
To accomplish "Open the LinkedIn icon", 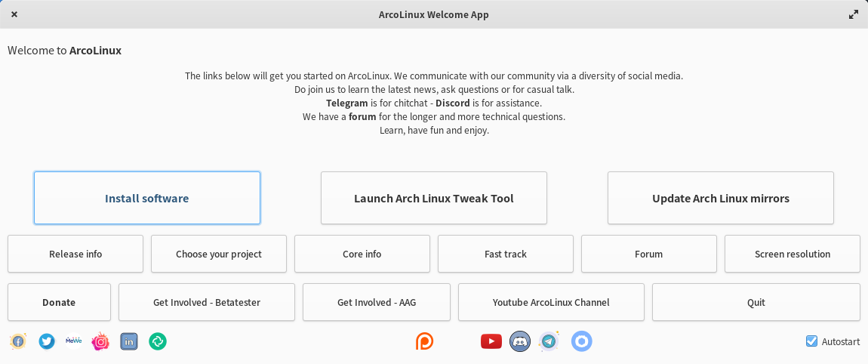I will pyautogui.click(x=129, y=341).
